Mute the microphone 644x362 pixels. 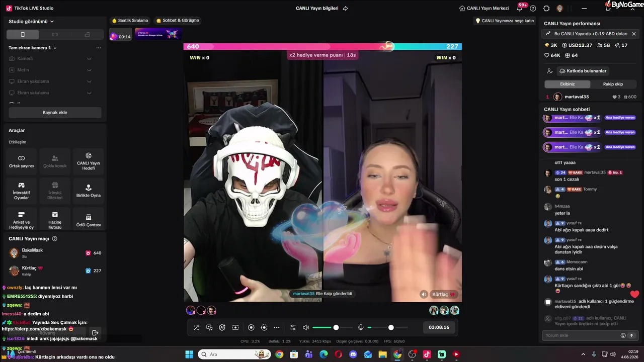click(361, 327)
